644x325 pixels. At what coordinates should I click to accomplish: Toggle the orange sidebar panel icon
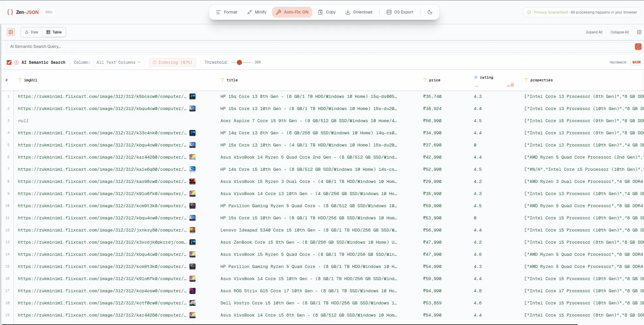[11, 32]
